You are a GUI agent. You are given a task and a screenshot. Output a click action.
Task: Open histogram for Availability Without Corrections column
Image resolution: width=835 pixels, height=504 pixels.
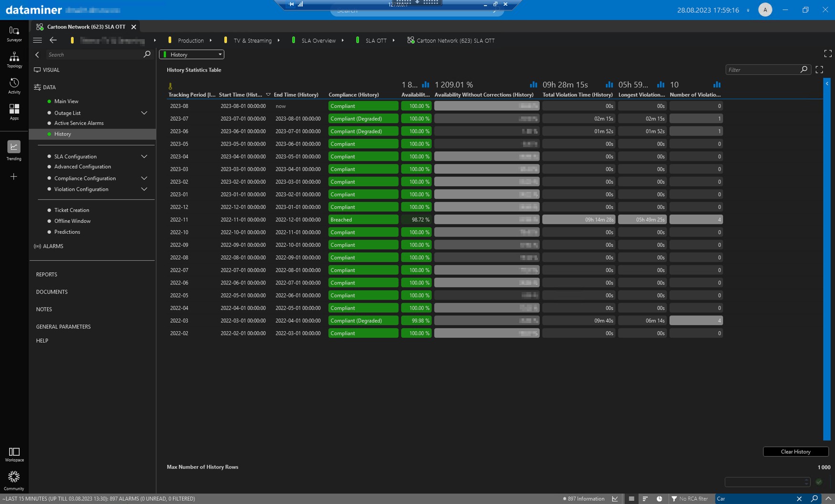533,84
